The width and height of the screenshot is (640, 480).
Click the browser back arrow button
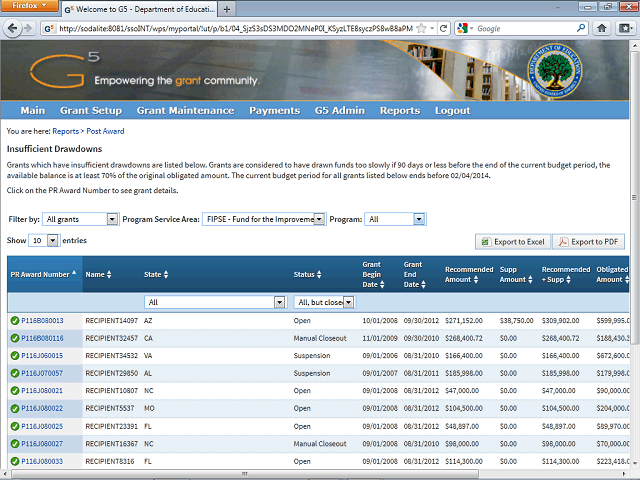pyautogui.click(x=13, y=29)
